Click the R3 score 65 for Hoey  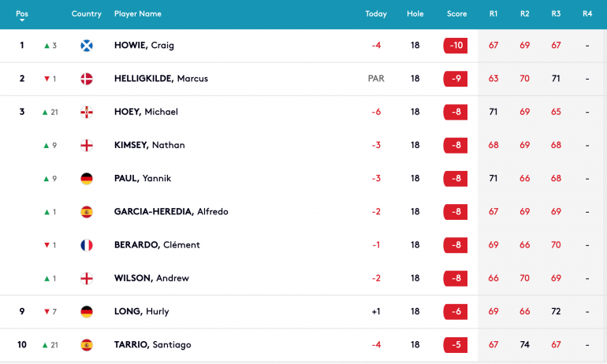[x=556, y=112]
